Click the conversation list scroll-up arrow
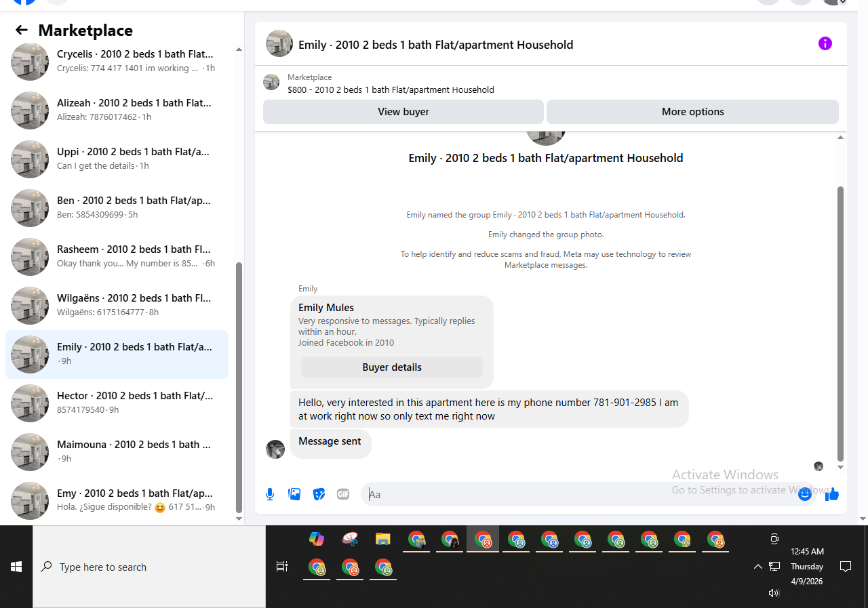The height and width of the screenshot is (608, 868). click(x=238, y=49)
